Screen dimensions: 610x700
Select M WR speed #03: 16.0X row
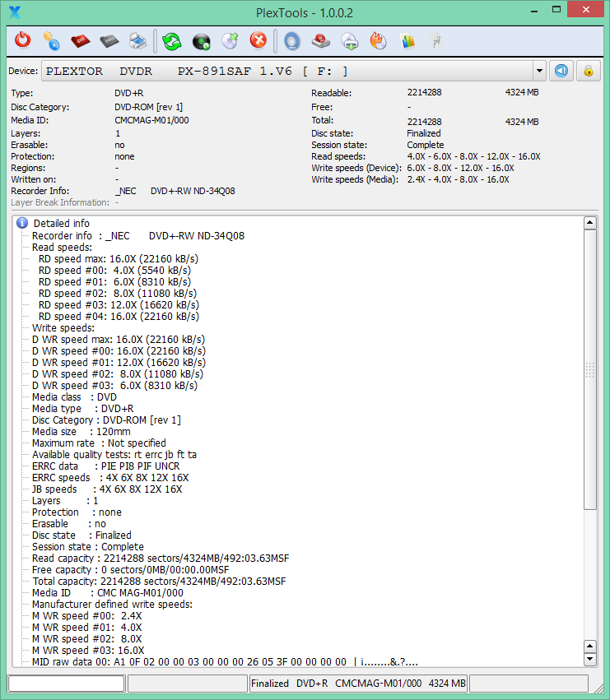pyautogui.click(x=88, y=651)
